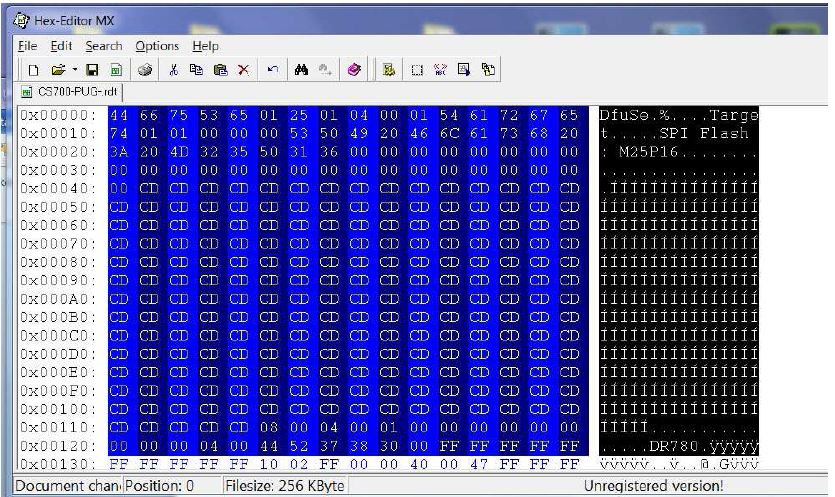Click hex byte 08 in row 0x00110

pos(269,428)
